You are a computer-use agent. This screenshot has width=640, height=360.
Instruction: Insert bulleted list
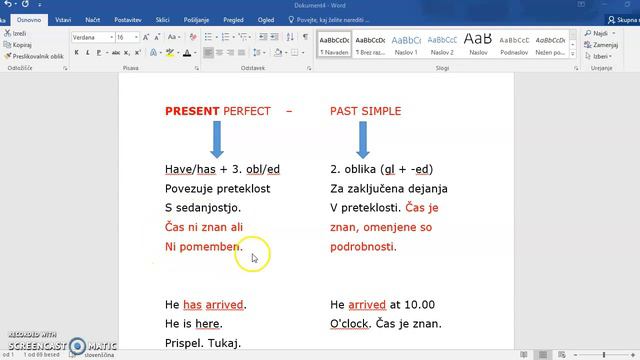click(208, 37)
